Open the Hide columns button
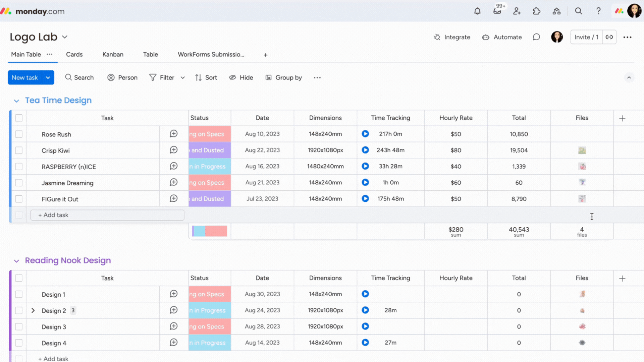 (241, 78)
